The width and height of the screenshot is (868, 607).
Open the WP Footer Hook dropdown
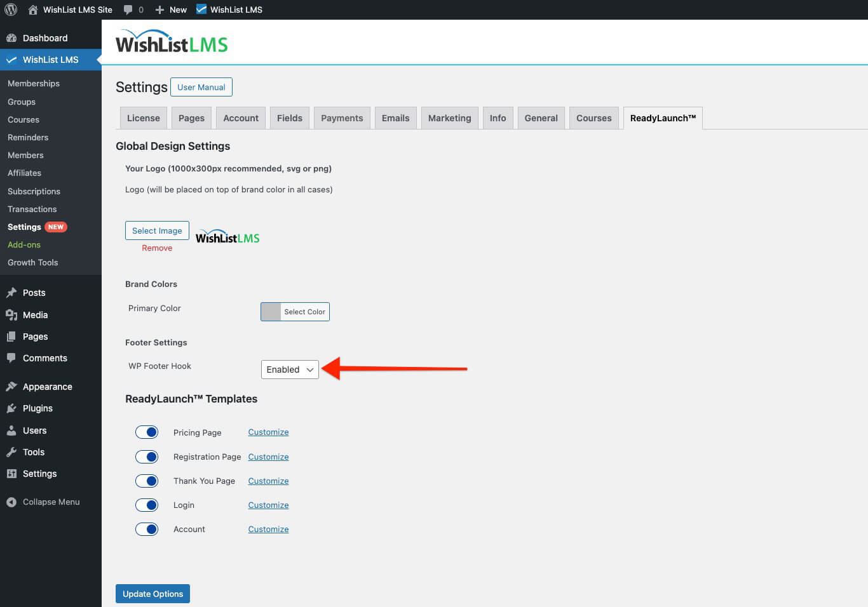pyautogui.click(x=290, y=369)
